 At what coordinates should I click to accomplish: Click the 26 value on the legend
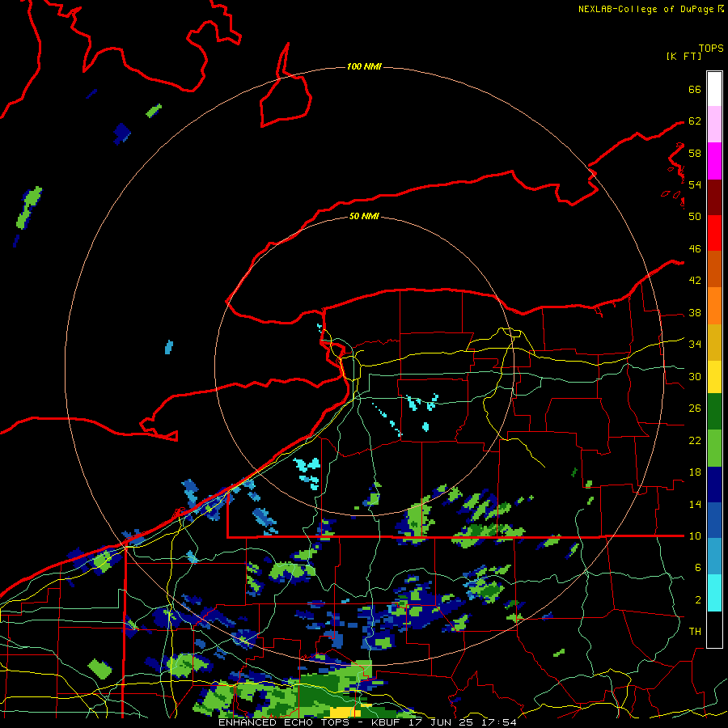point(695,408)
